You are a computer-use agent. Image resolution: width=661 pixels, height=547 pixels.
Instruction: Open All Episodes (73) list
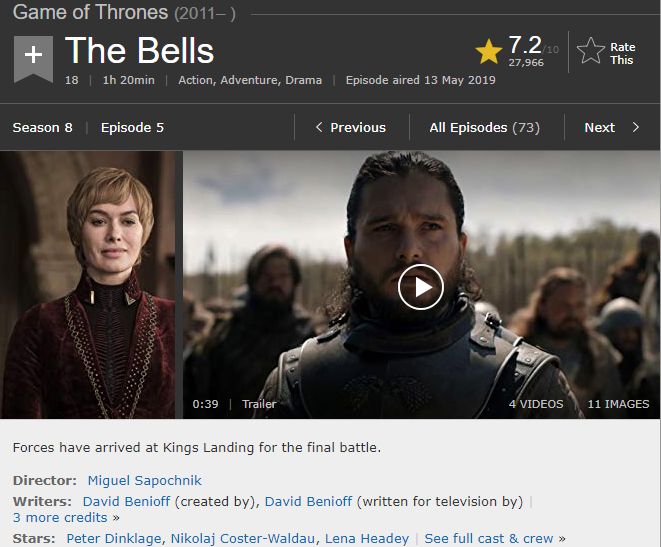click(484, 127)
